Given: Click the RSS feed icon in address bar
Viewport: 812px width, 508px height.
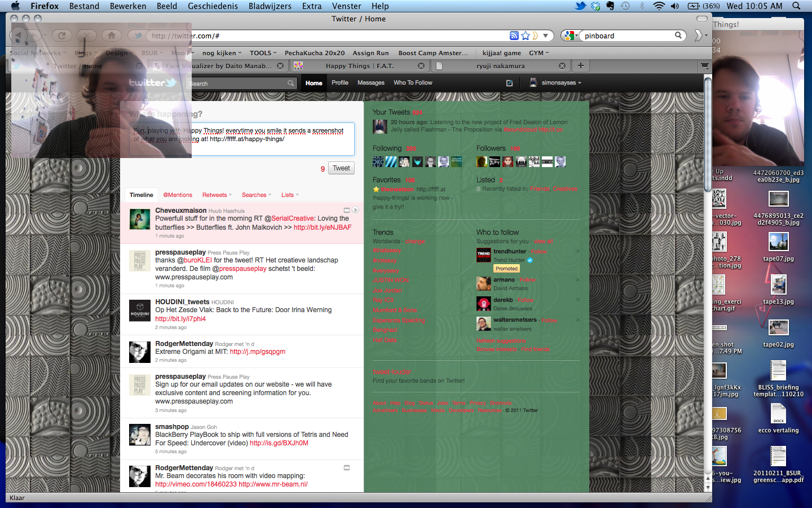Looking at the screenshot, I should point(514,36).
